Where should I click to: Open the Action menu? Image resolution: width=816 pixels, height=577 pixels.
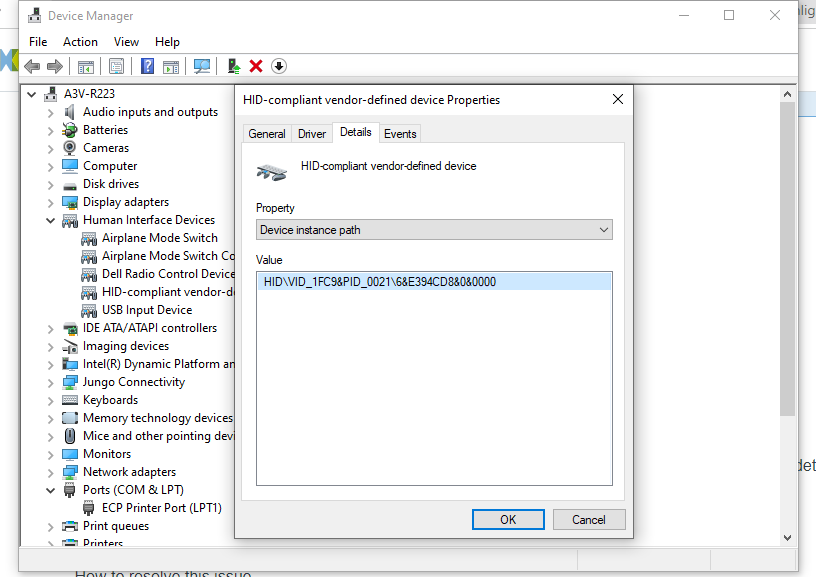point(80,42)
